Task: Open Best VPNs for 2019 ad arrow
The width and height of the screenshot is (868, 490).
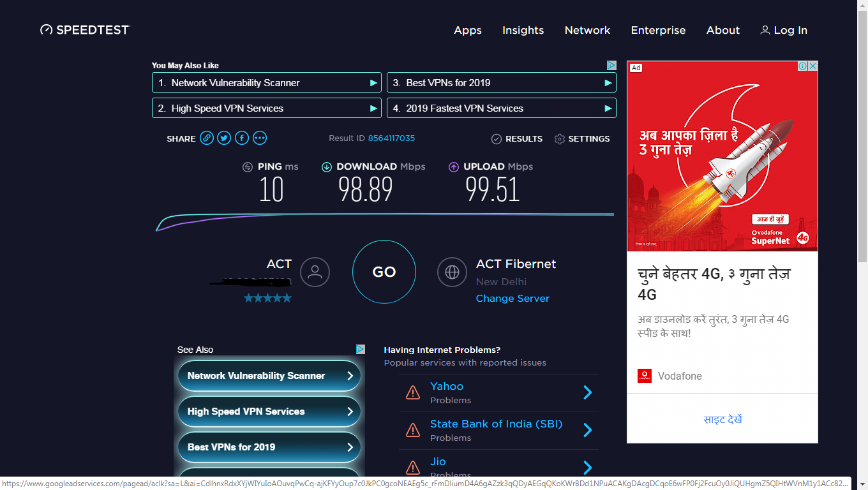Action: pos(609,83)
